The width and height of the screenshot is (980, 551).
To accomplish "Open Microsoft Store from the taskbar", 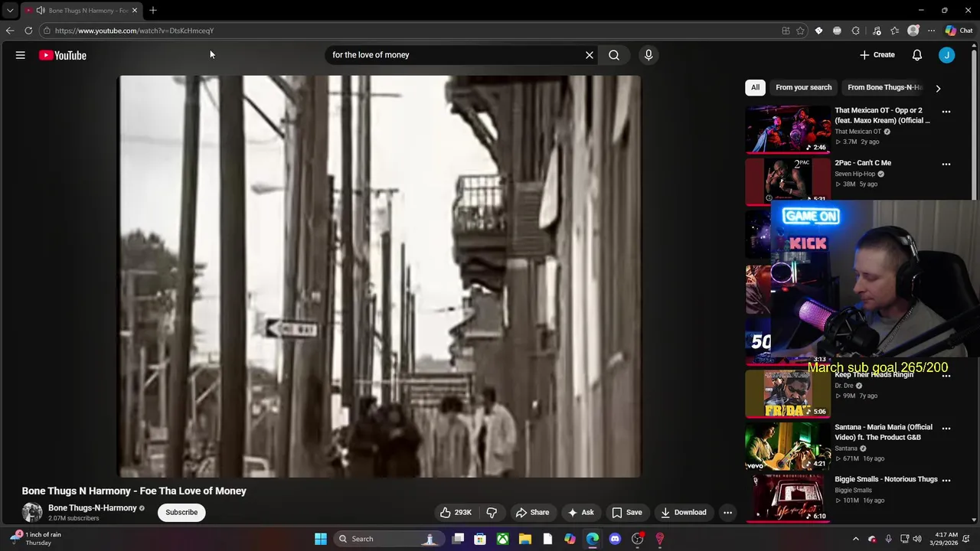I will click(480, 539).
